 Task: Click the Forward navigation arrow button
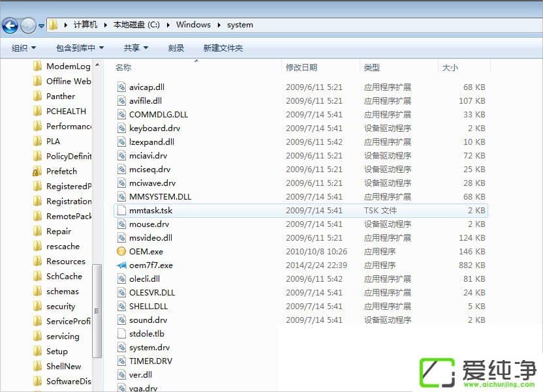click(28, 25)
